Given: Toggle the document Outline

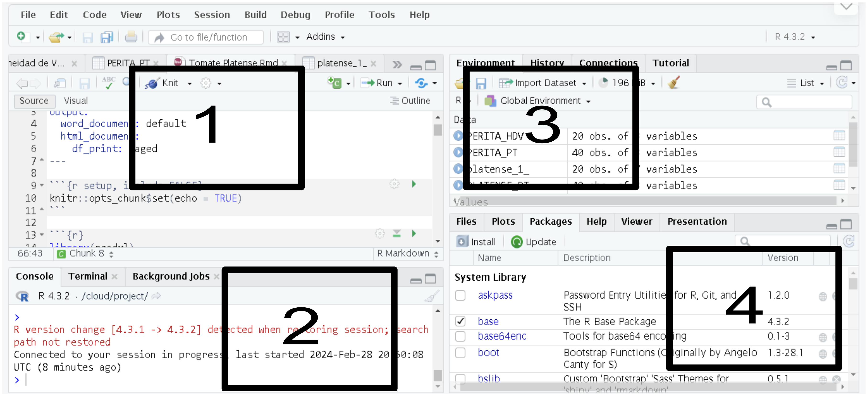Looking at the screenshot, I should [410, 101].
